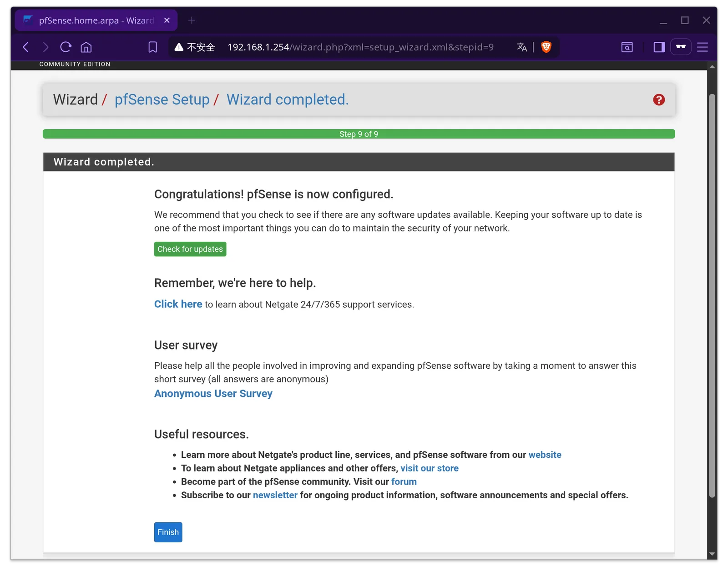
Task: Open a new tab with plus button
Action: [192, 20]
